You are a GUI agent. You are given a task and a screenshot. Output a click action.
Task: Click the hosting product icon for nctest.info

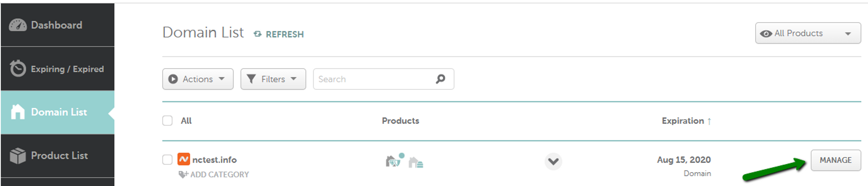(x=416, y=163)
